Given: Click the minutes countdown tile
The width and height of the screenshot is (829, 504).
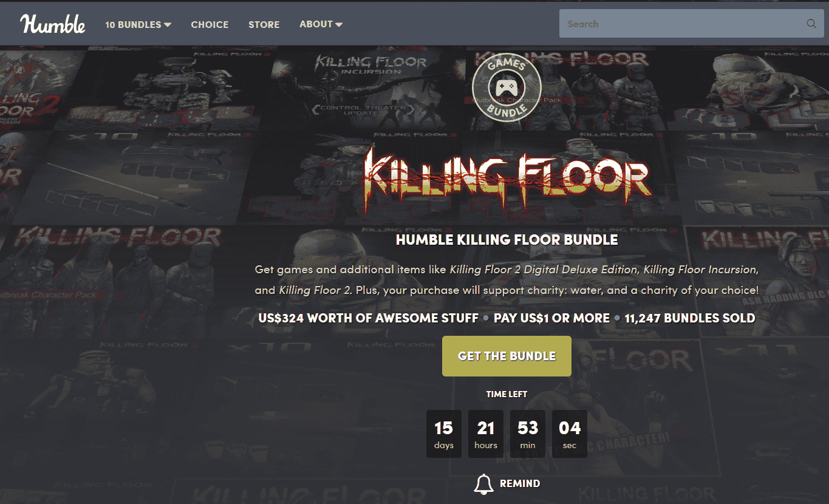Looking at the screenshot, I should (x=528, y=434).
